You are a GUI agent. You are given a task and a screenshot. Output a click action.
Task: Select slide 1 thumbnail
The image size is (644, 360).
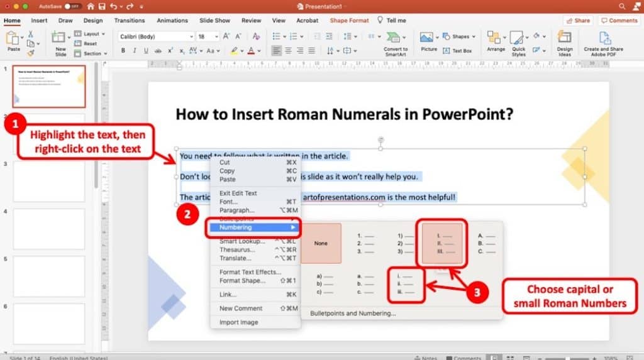tap(49, 86)
